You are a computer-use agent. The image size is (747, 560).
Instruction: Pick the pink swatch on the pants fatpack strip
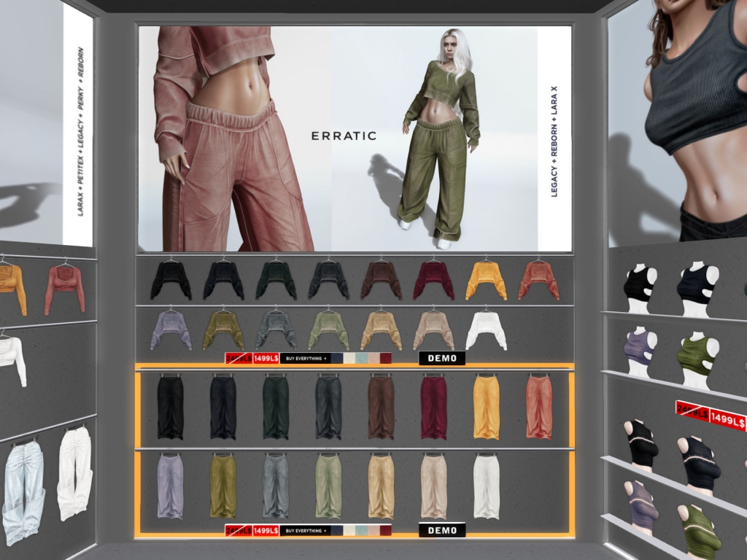click(x=373, y=531)
